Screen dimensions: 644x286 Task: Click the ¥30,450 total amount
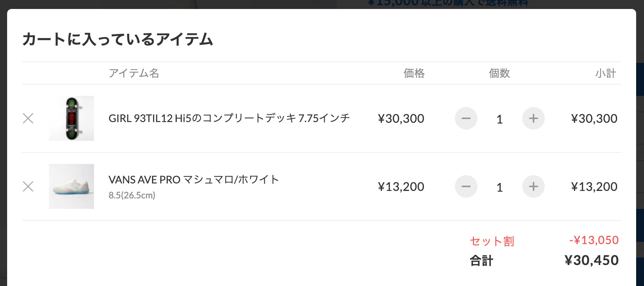coord(592,261)
